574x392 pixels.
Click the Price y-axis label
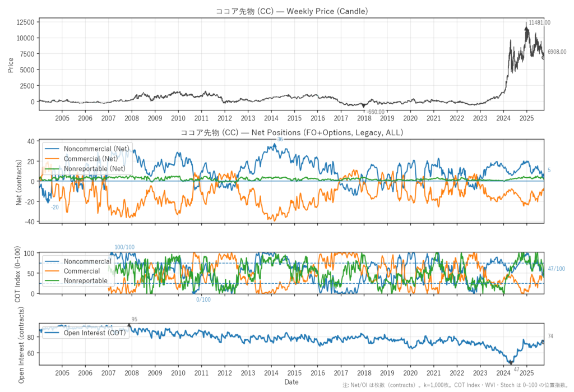(x=11, y=64)
